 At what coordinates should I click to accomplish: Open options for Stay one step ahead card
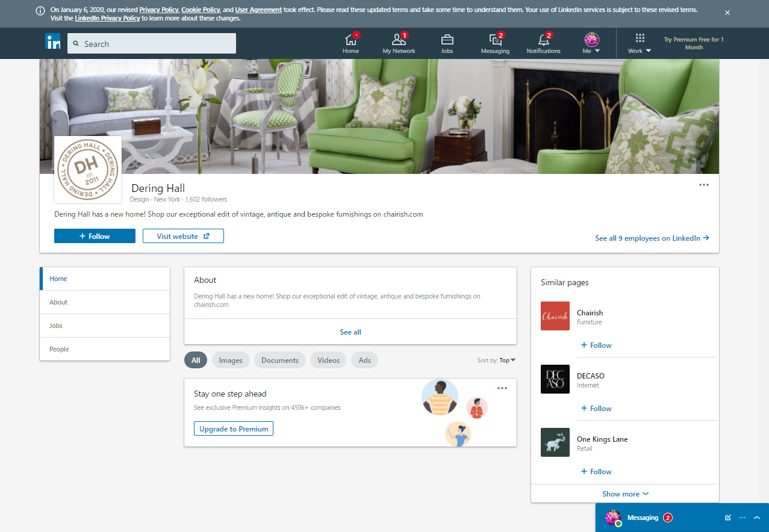502,388
